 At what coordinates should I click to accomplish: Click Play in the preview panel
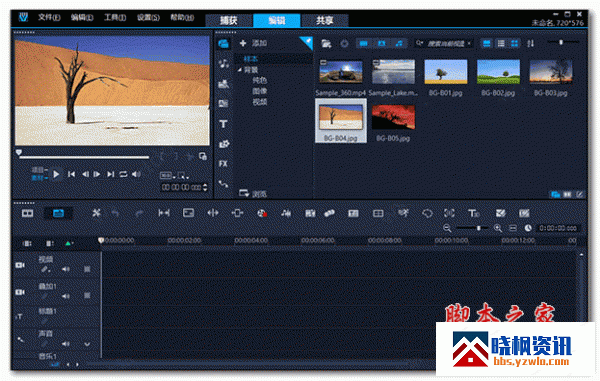56,174
